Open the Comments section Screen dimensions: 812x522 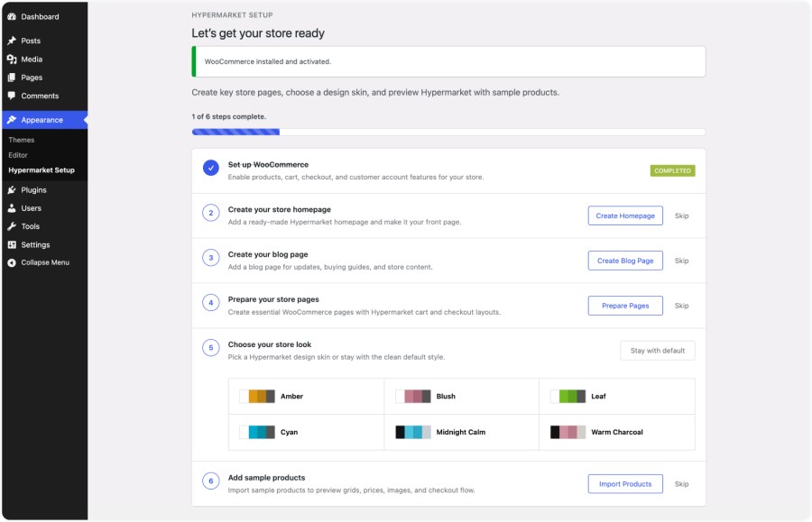(44, 96)
